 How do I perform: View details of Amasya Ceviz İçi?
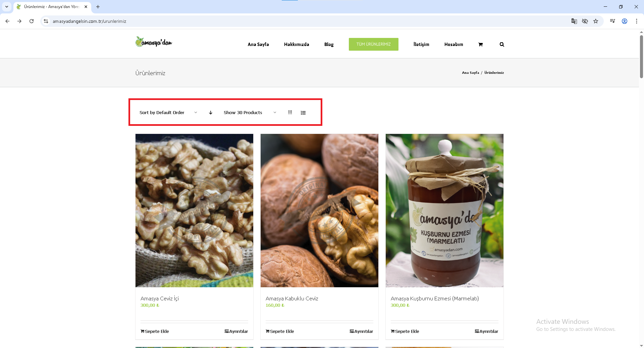[x=236, y=332]
